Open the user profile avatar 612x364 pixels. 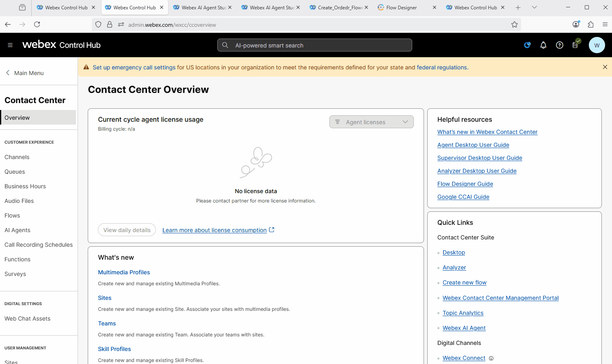click(x=597, y=45)
